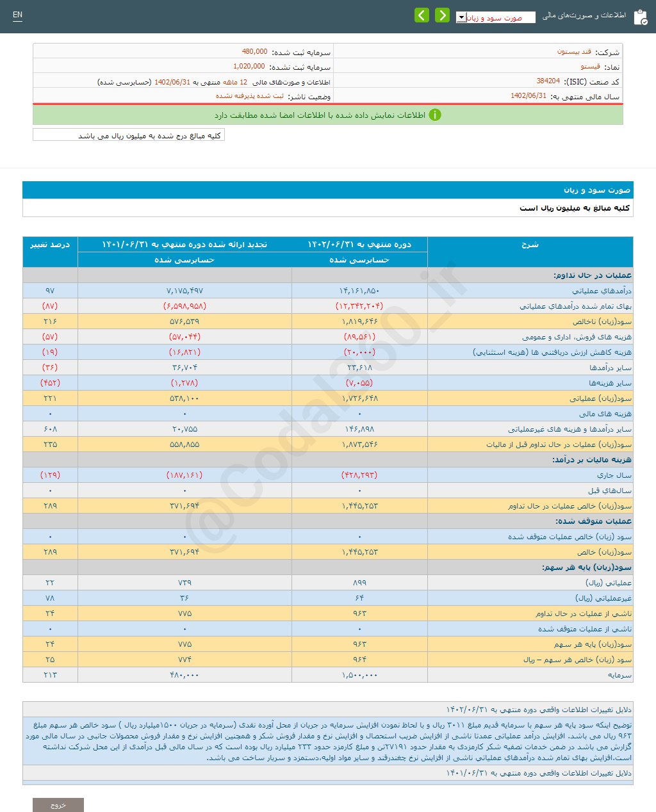The image size is (656, 812).
Task: Click the green info icon in the notification bar
Action: click(x=437, y=115)
